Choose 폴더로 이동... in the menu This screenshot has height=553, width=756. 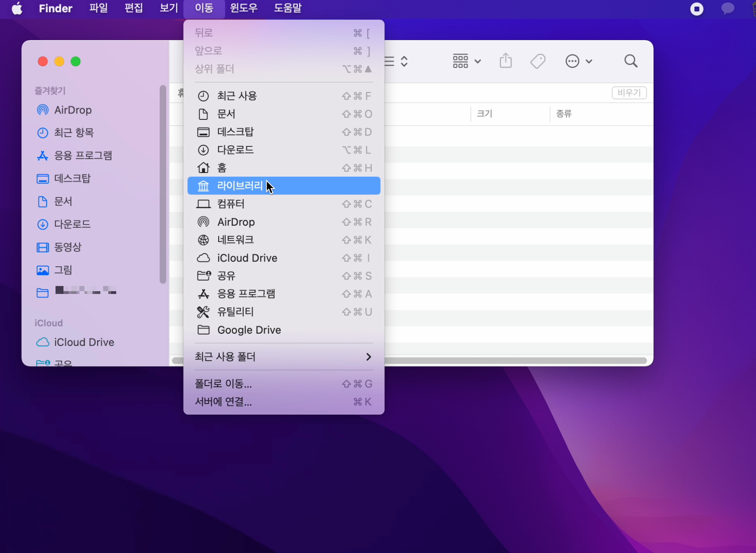pyautogui.click(x=284, y=384)
